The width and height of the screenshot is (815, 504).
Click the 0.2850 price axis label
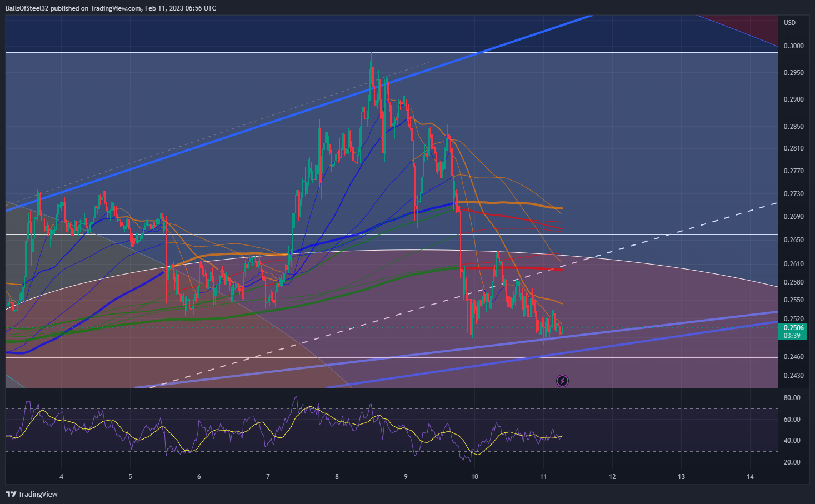(793, 127)
